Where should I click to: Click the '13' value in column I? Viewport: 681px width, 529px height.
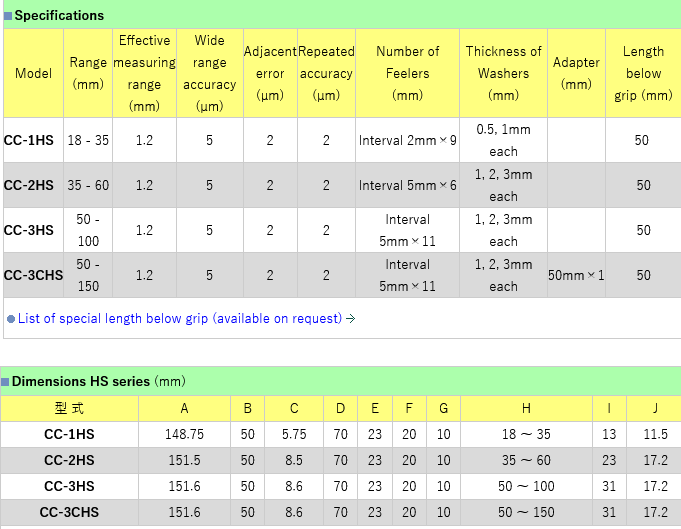pyautogui.click(x=609, y=434)
